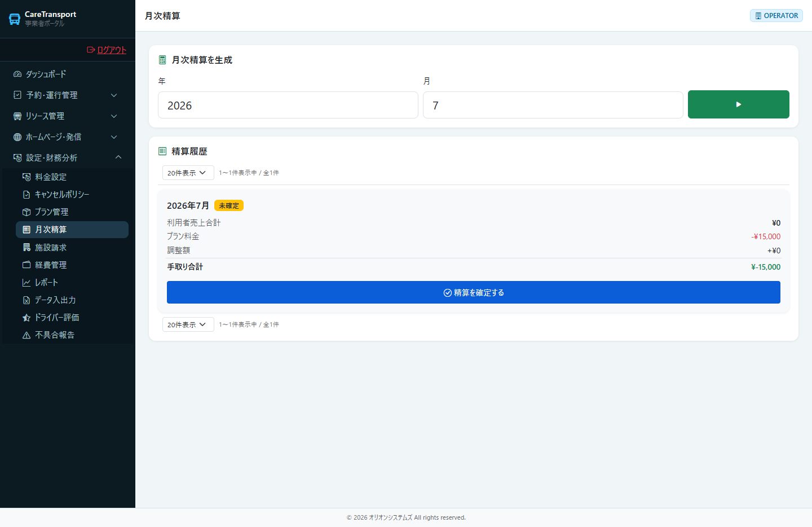Screen dimensions: 812x527
Task: Click the 施設請求 building icon
Action: pos(27,247)
